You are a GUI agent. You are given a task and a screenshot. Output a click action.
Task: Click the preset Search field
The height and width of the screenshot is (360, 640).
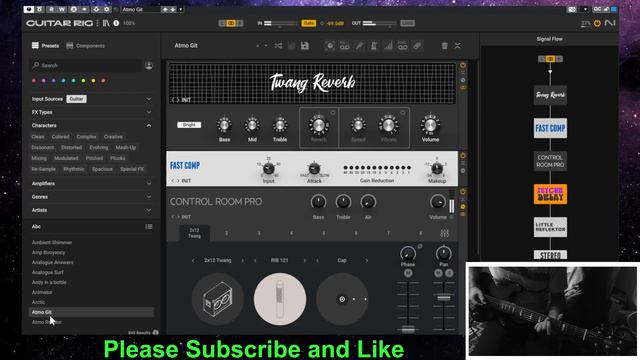[86, 65]
